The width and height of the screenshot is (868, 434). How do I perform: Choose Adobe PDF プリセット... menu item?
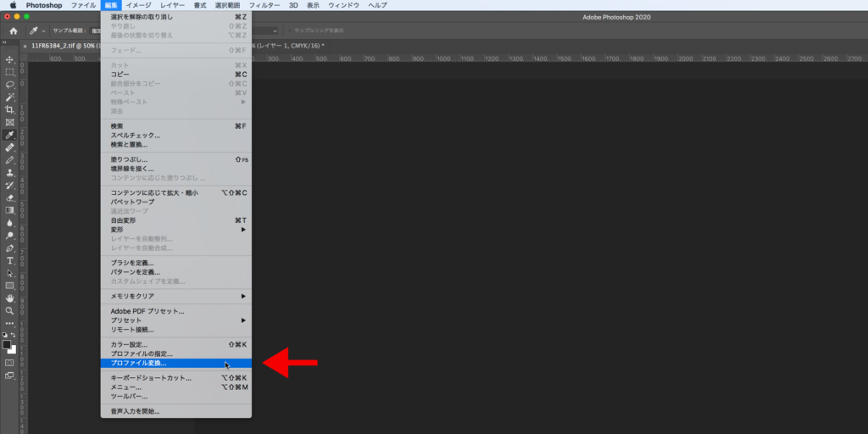tap(176, 311)
